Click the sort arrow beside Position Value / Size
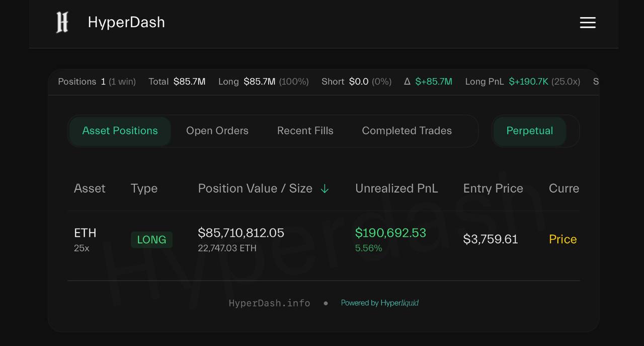 pyautogui.click(x=325, y=189)
